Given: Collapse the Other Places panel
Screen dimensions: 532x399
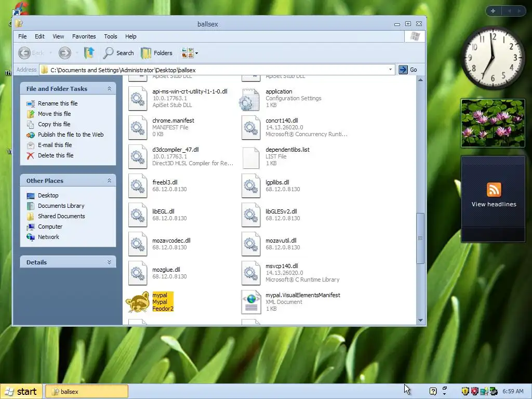Looking at the screenshot, I should [x=109, y=180].
